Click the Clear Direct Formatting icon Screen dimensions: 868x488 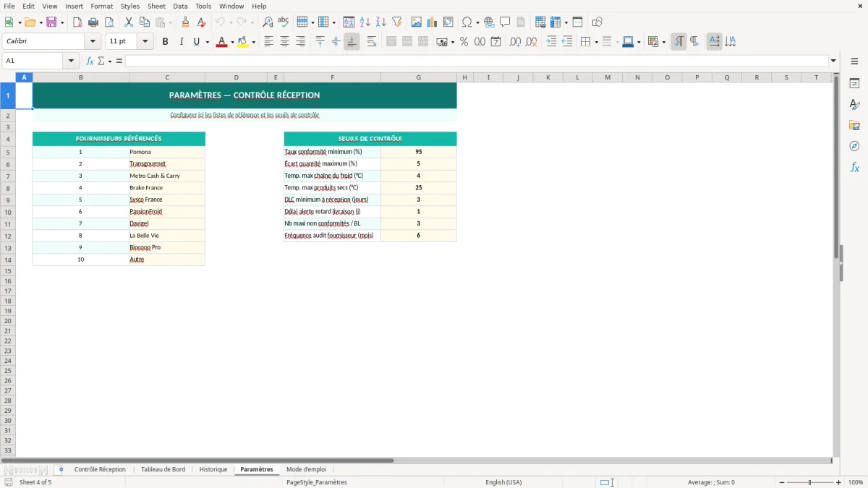pyautogui.click(x=202, y=22)
